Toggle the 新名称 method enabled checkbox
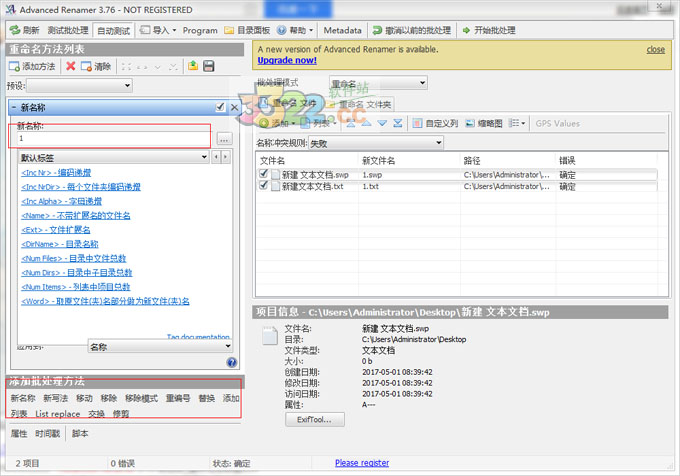The height and width of the screenshot is (476, 680). tap(220, 107)
